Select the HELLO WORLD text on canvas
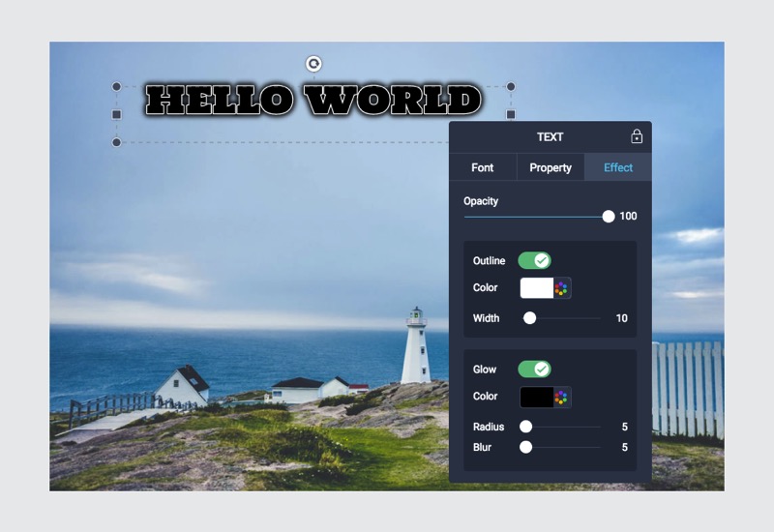 click(313, 100)
